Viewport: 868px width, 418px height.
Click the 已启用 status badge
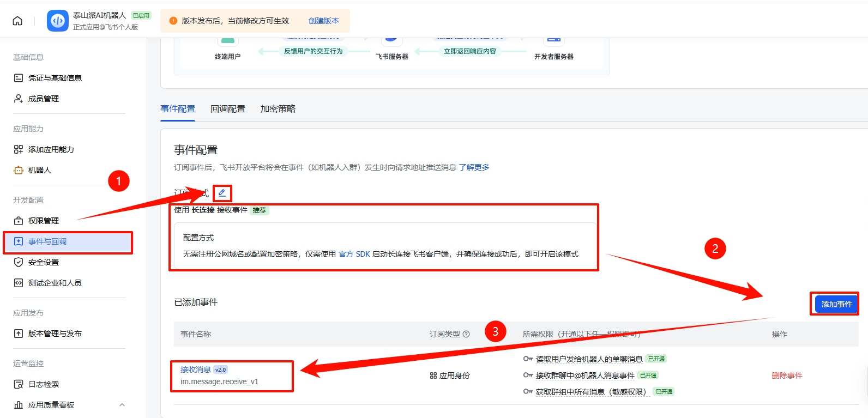pyautogui.click(x=141, y=15)
